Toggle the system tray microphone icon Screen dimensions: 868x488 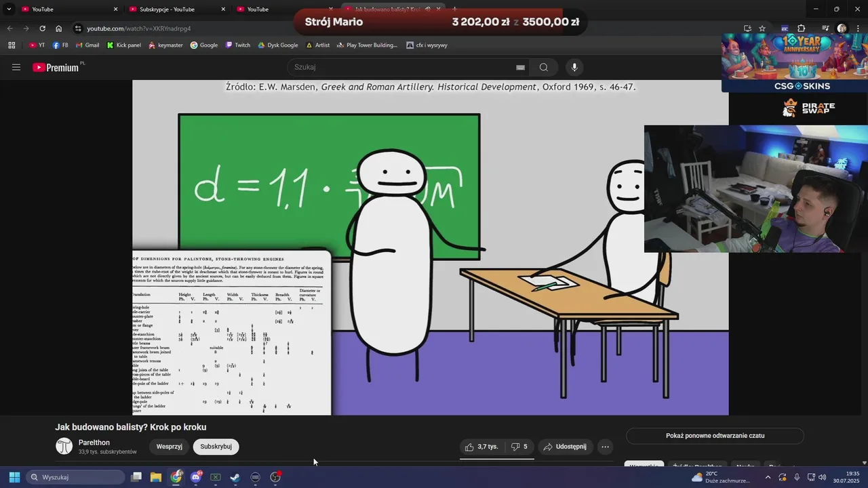[x=797, y=477]
